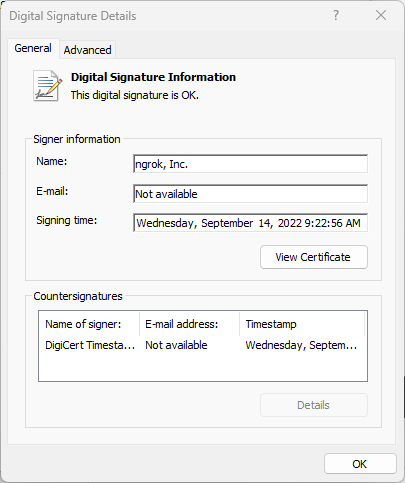Click the Digital Signature Details title text
Screen dimensions: 405x483
tap(73, 16)
